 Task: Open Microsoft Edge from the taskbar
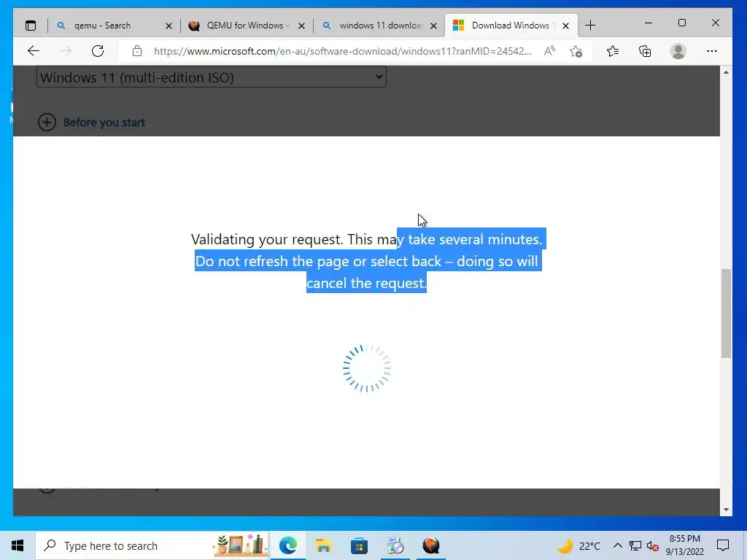287,545
